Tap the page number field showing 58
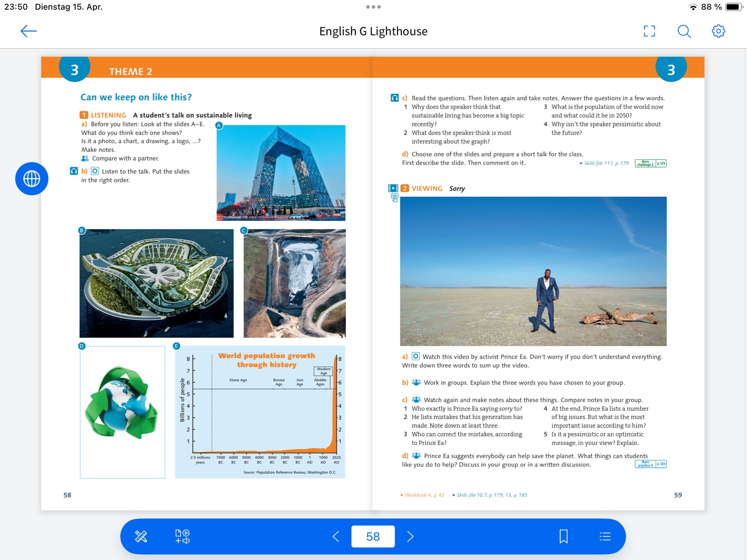Viewport: 747px width, 560px height. [373, 537]
